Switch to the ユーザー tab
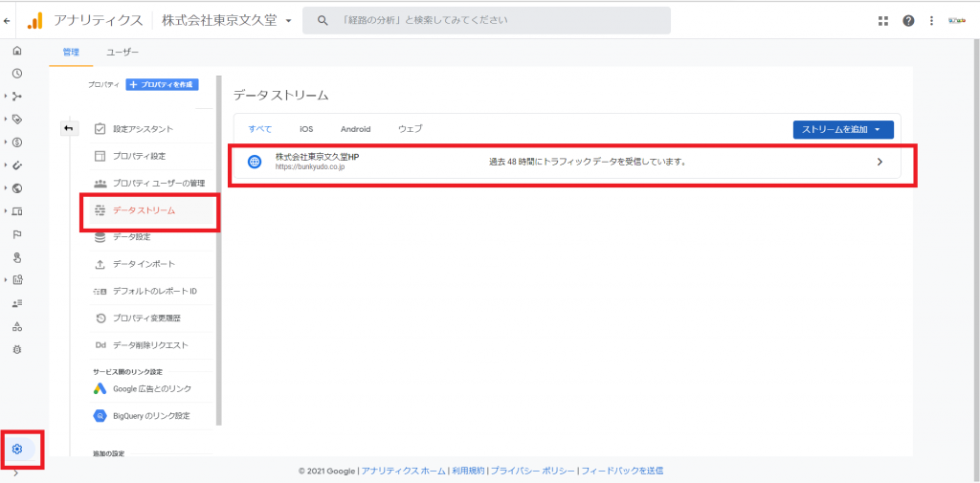Screen dimensions: 980x483 tap(122, 52)
